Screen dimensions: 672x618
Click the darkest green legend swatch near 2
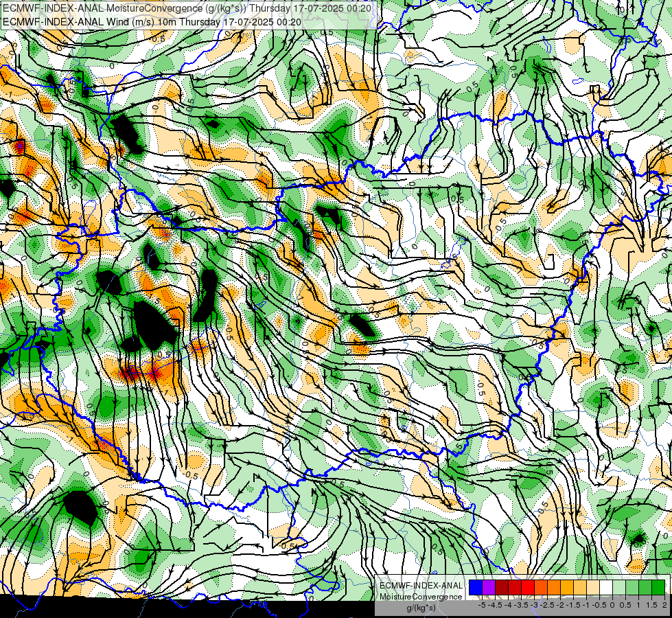658,587
